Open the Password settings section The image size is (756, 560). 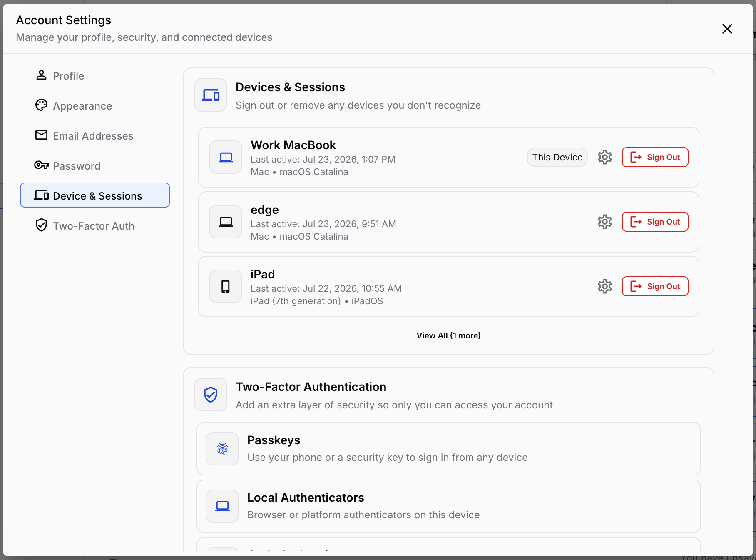pyautogui.click(x=95, y=166)
